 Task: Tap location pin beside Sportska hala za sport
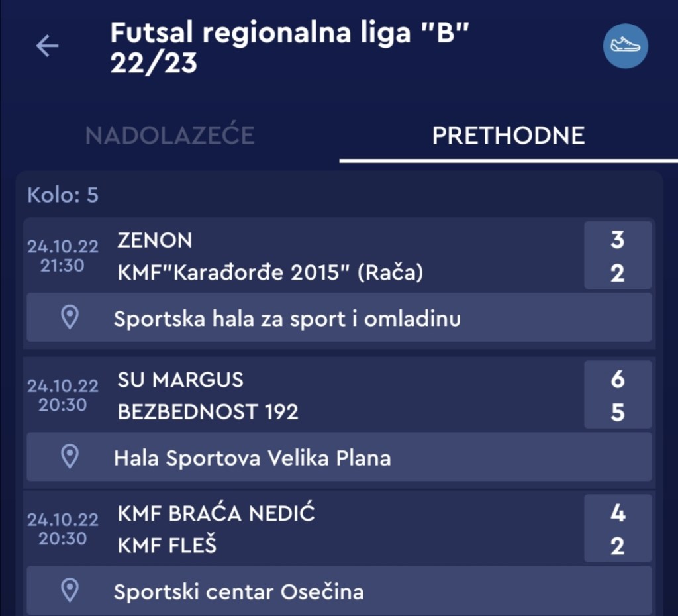click(x=70, y=318)
